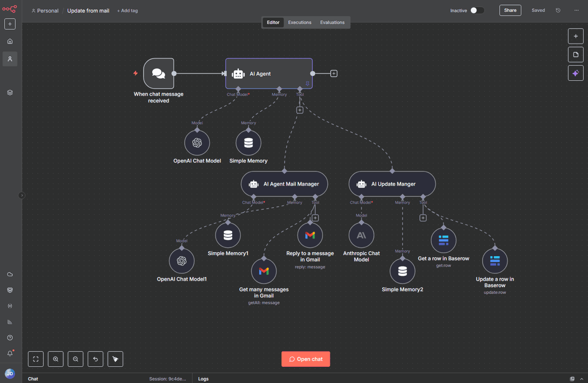
Task: Click pop-out logs panel icon
Action: click(x=572, y=379)
